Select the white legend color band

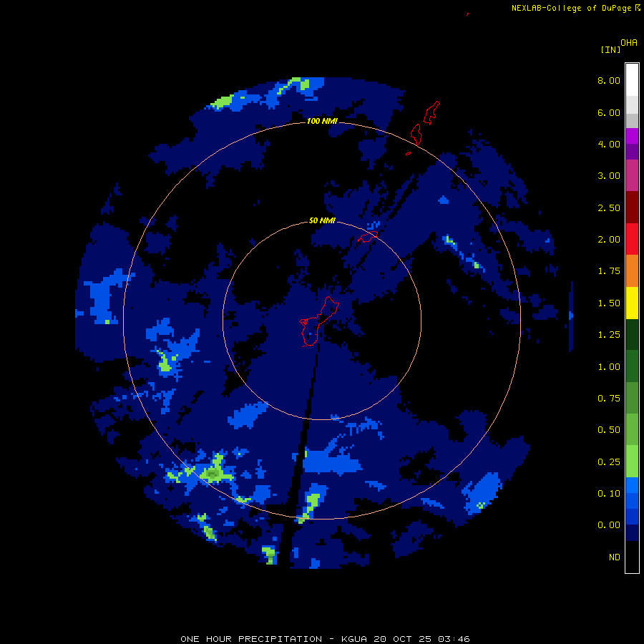[x=632, y=79]
